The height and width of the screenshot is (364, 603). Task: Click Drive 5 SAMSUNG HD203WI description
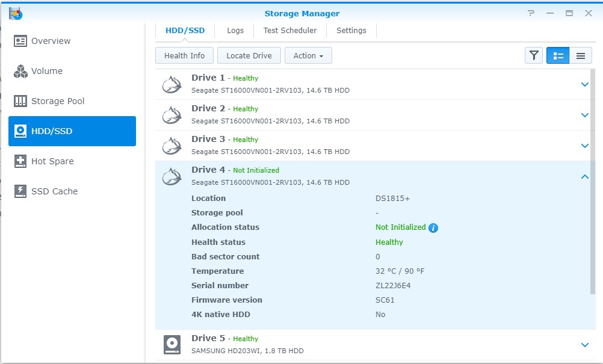tap(248, 351)
